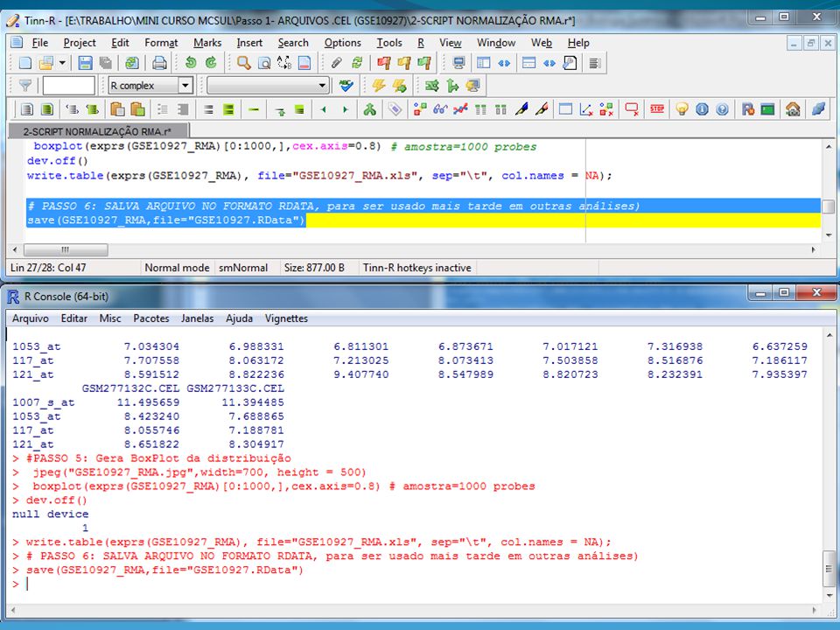Screen dimensions: 840x630
Task: Click the Open file folder icon
Action: tap(45, 63)
